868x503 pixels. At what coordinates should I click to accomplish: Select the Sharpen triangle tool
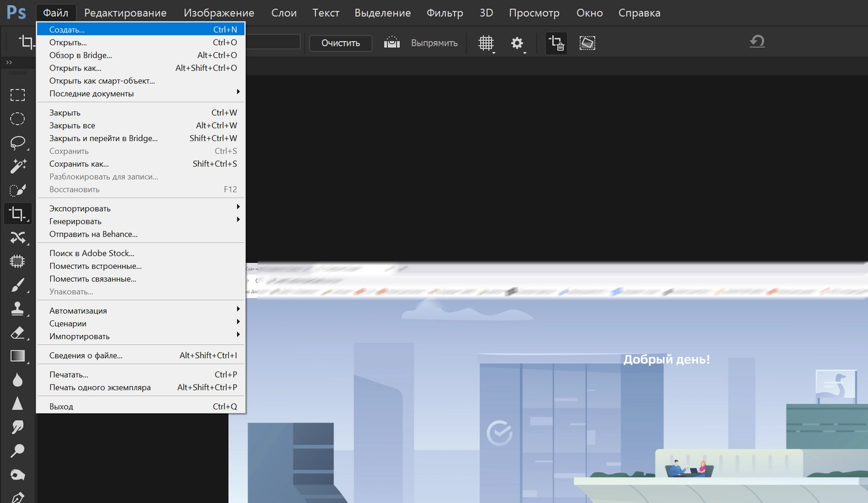point(17,404)
